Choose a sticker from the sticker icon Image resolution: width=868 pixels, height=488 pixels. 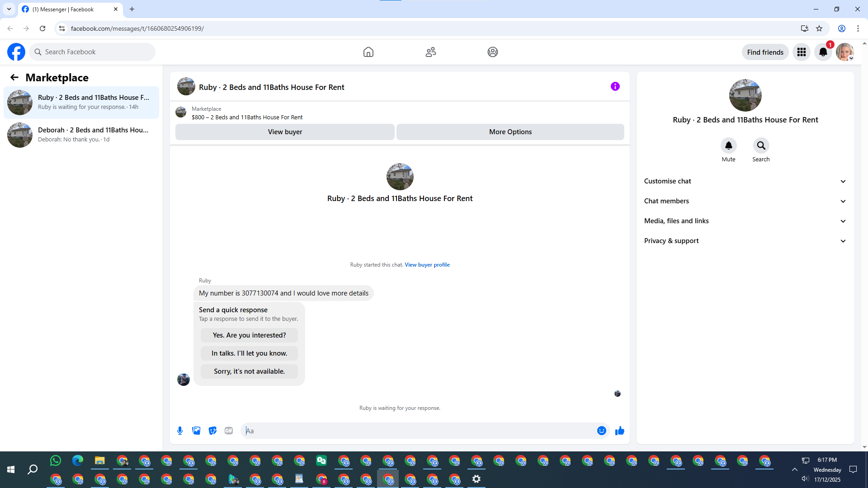(x=212, y=431)
